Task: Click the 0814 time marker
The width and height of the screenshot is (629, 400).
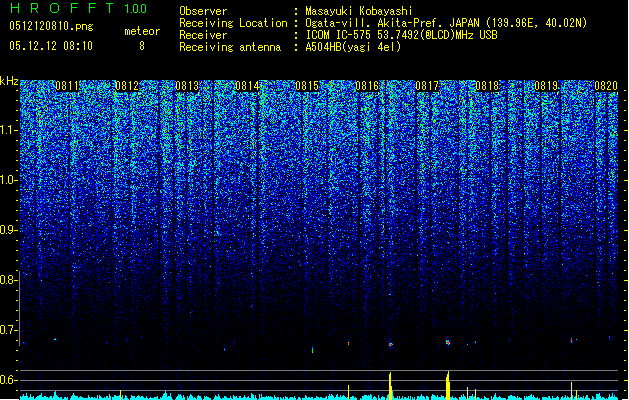Action: click(247, 86)
